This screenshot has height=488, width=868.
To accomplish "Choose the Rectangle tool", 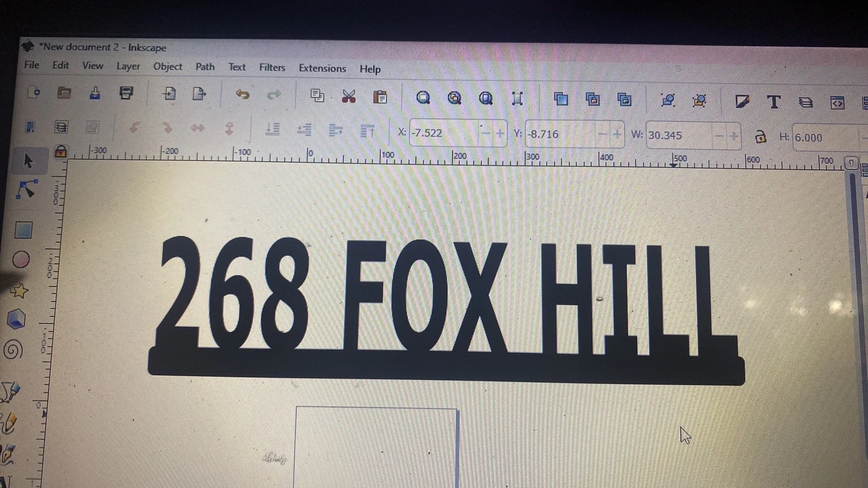I will 23,230.
